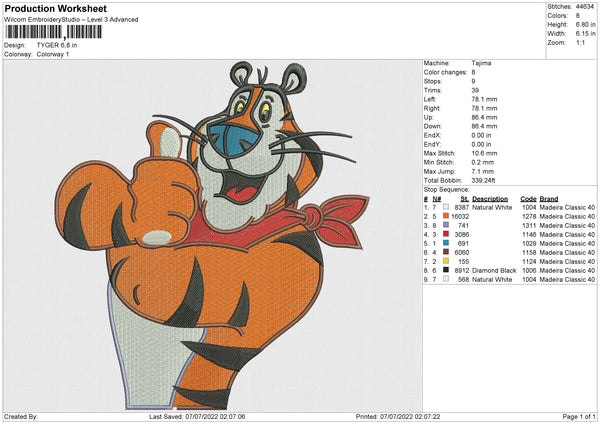
Task: Select the purple swatch beside 741 stitches
Action: coord(446,225)
